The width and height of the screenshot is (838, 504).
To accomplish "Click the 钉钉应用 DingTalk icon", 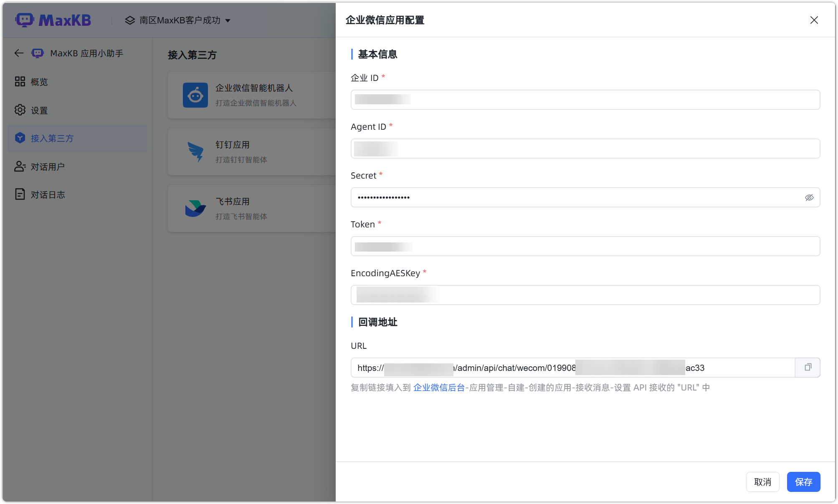I will tap(195, 151).
